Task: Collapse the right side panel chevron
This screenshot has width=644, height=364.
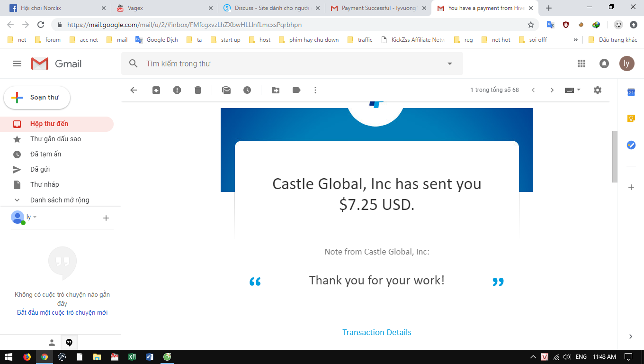Action: (x=631, y=337)
